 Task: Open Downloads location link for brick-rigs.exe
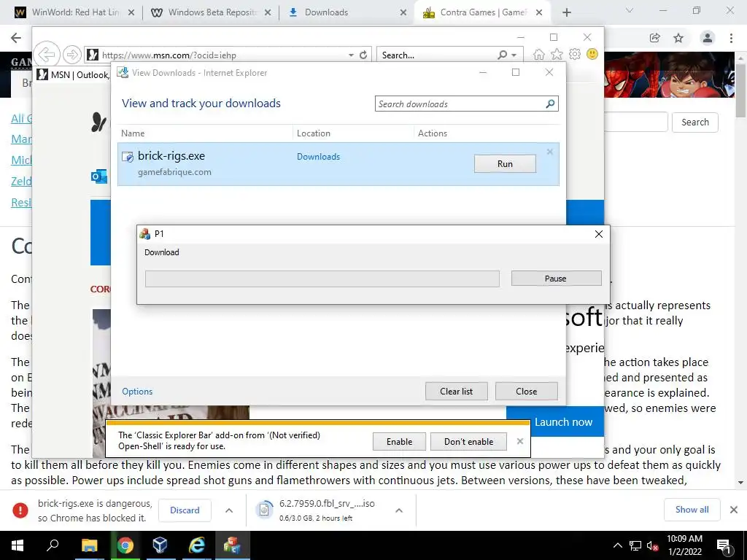click(x=318, y=157)
